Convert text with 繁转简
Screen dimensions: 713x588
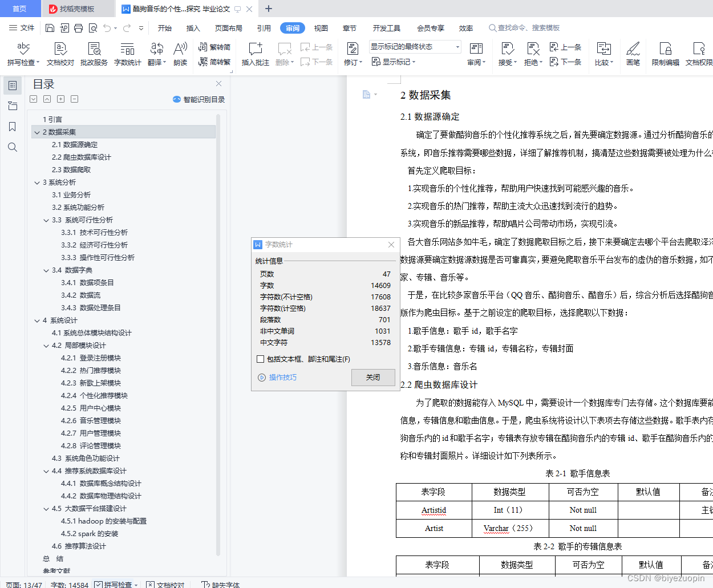point(214,47)
